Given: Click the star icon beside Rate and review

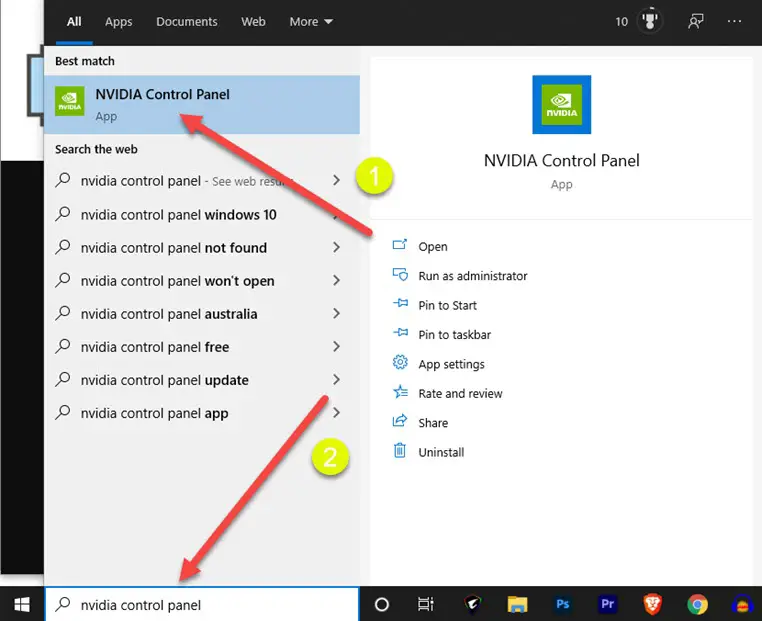Looking at the screenshot, I should coord(400,392).
